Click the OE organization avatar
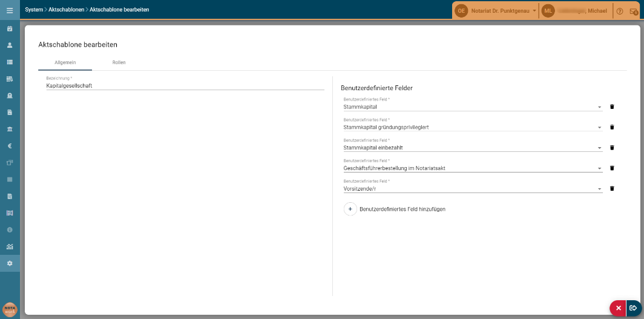This screenshot has height=319, width=644. tap(461, 11)
